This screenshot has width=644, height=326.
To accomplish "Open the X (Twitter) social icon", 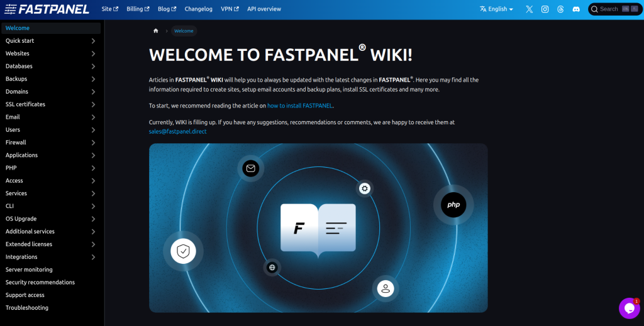I will click(530, 9).
